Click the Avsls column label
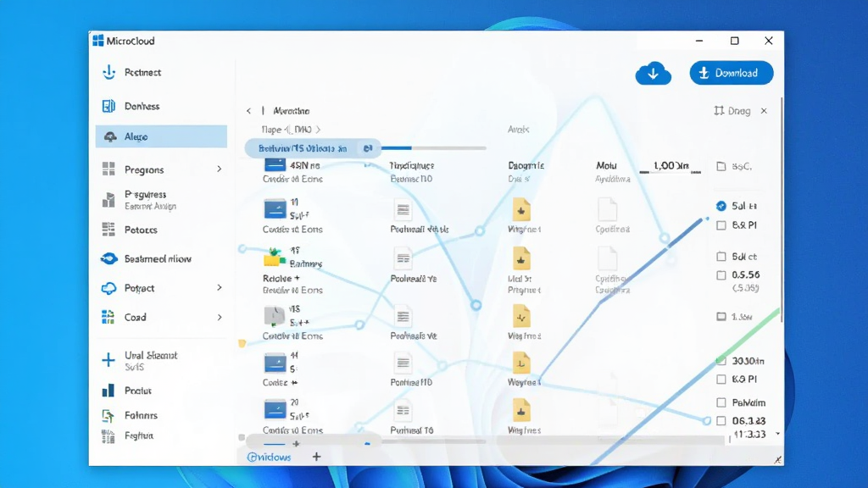This screenshot has height=488, width=868. click(x=518, y=130)
